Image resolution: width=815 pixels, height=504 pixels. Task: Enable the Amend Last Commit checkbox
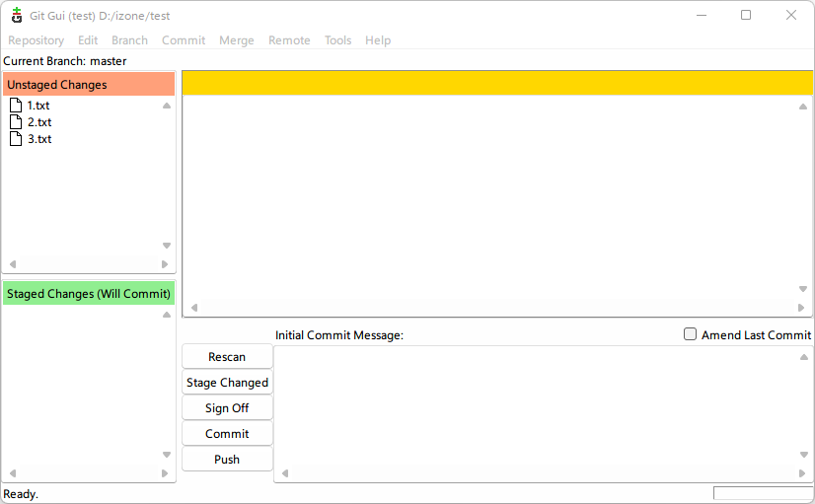click(691, 334)
